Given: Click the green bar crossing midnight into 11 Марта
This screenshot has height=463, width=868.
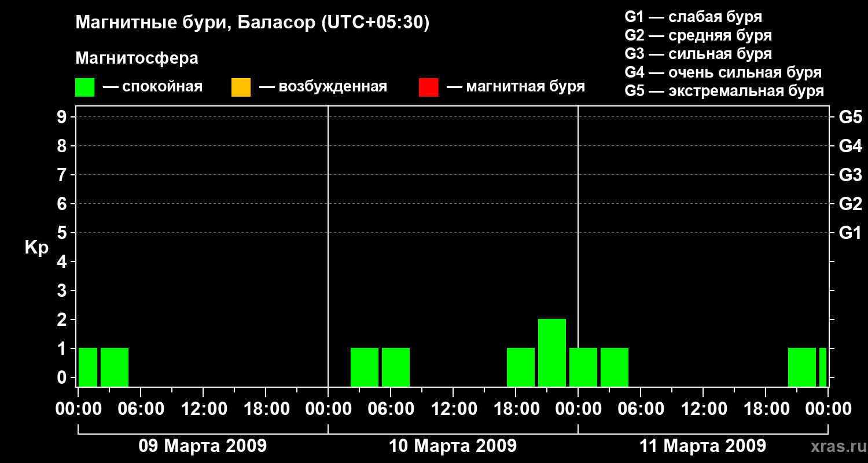Looking at the screenshot, I should tap(583, 367).
